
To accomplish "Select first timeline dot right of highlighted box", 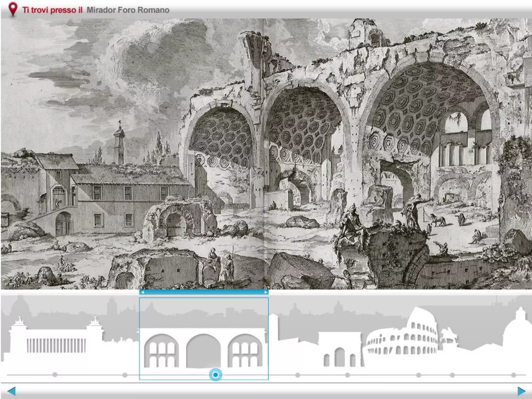I will [298, 375].
